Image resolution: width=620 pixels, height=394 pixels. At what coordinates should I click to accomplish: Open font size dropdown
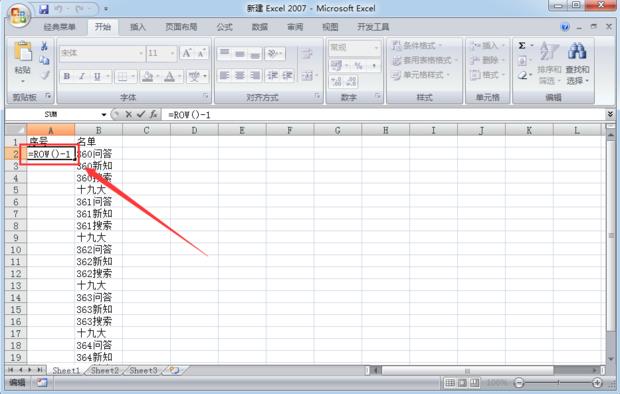(172, 53)
